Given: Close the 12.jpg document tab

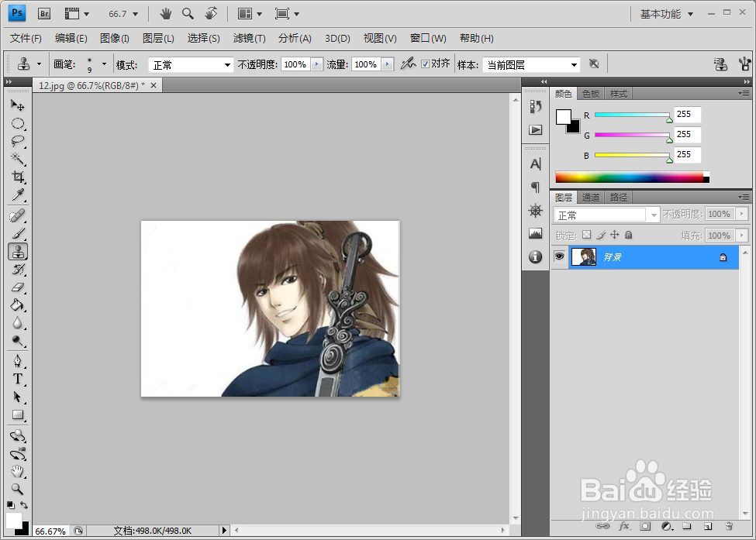Looking at the screenshot, I should tap(154, 85).
